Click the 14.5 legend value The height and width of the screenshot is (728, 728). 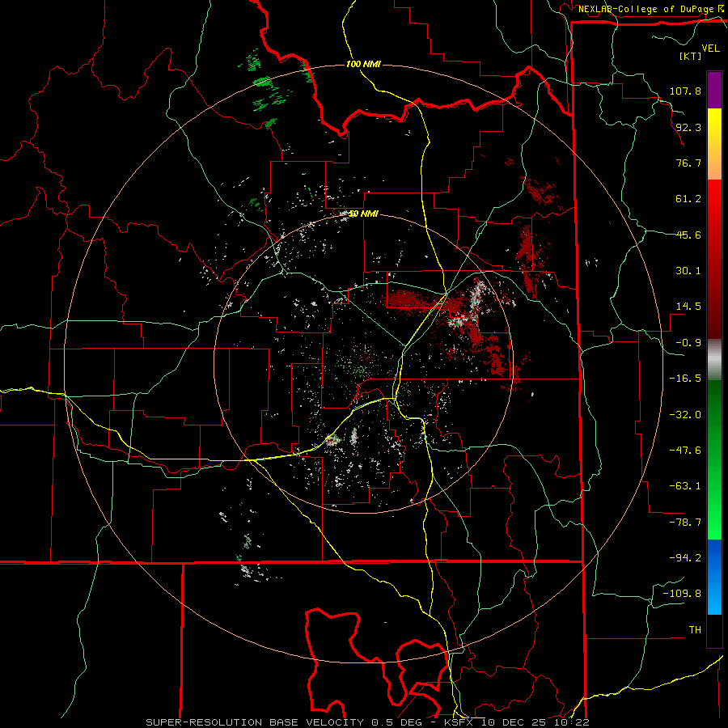(688, 307)
